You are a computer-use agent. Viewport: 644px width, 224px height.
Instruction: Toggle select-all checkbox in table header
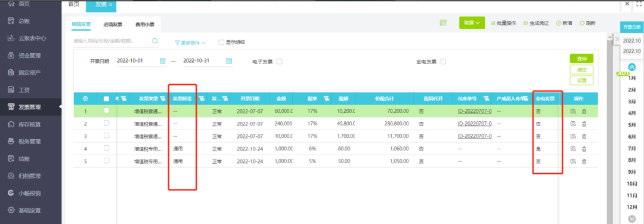coord(106,99)
